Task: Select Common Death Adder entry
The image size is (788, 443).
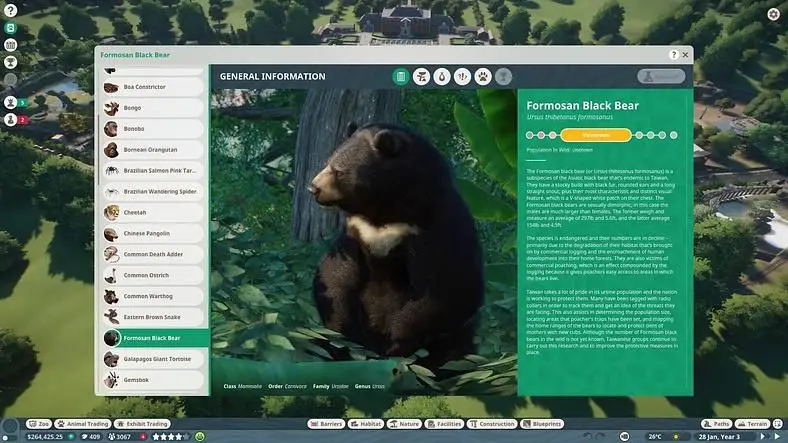Action: pyautogui.click(x=153, y=255)
